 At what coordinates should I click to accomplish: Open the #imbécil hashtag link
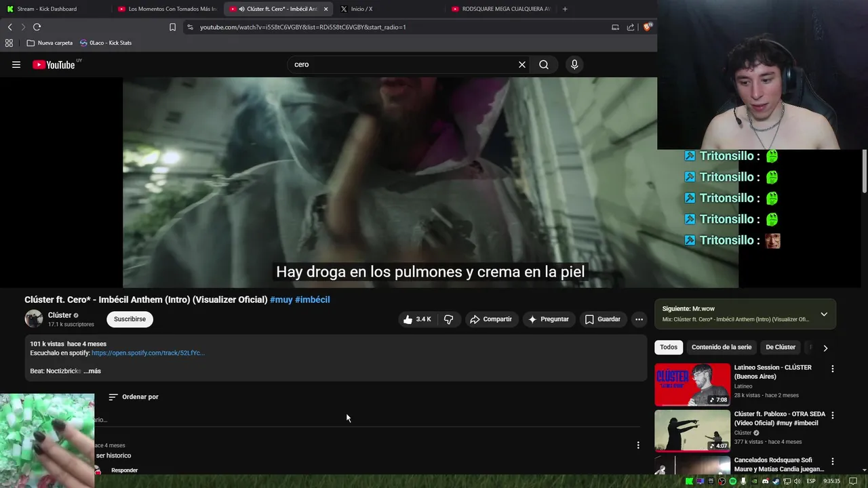tap(313, 300)
